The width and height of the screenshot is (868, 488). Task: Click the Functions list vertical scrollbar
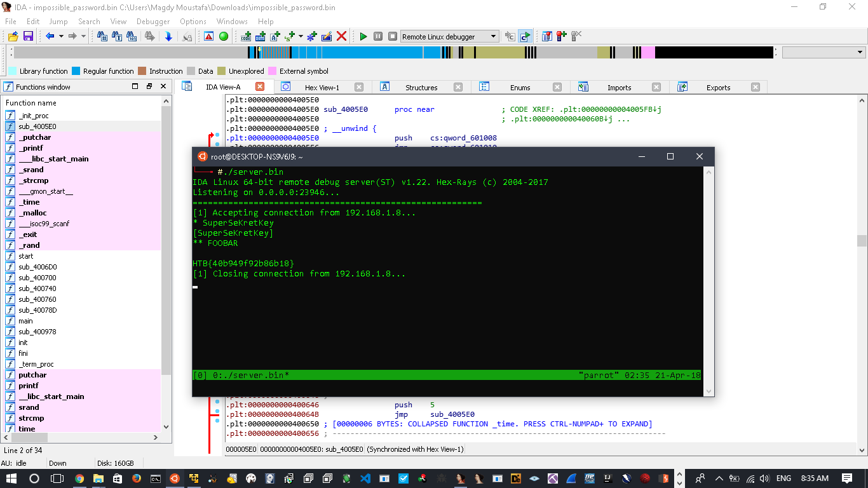coord(166,264)
